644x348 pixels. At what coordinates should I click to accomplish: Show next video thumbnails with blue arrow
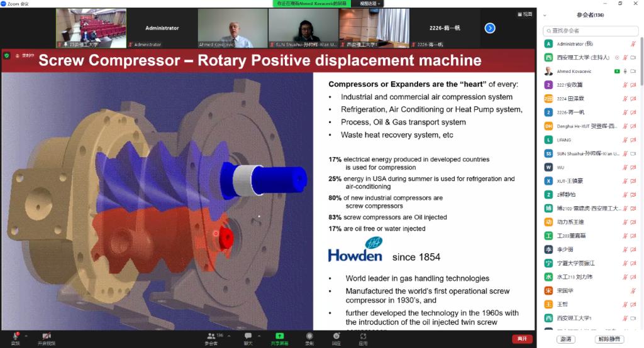tap(490, 28)
